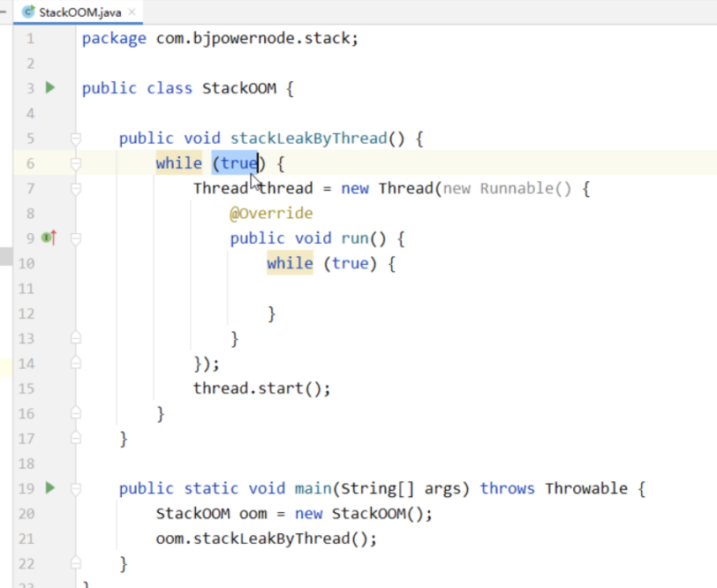Select the StackOOM.java editor tab
The image size is (717, 588).
(x=79, y=12)
